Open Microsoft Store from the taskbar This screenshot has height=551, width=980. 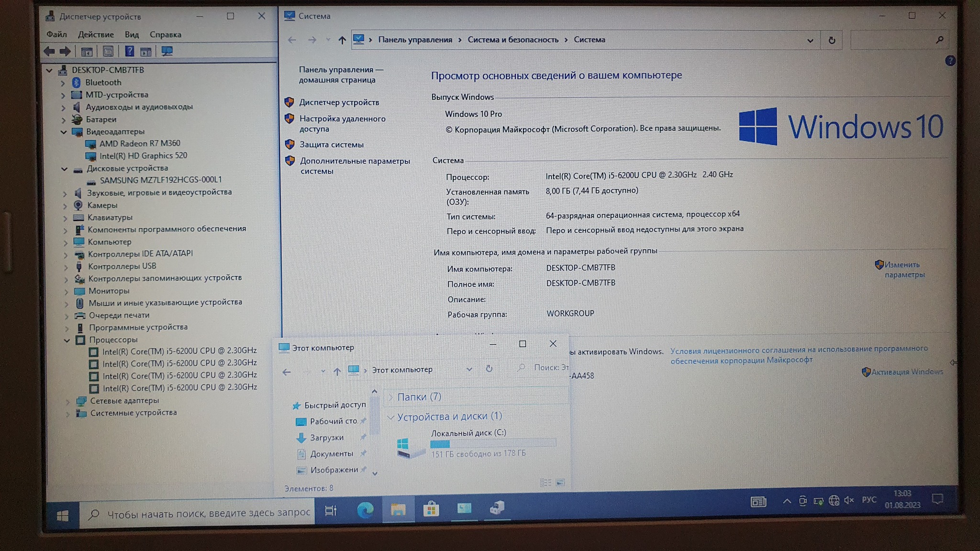pyautogui.click(x=431, y=509)
